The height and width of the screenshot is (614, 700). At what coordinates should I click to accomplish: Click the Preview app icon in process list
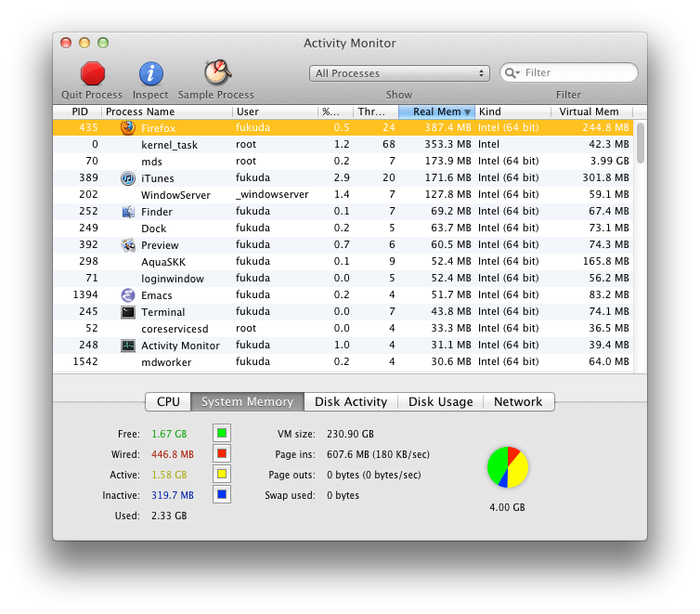click(x=128, y=245)
